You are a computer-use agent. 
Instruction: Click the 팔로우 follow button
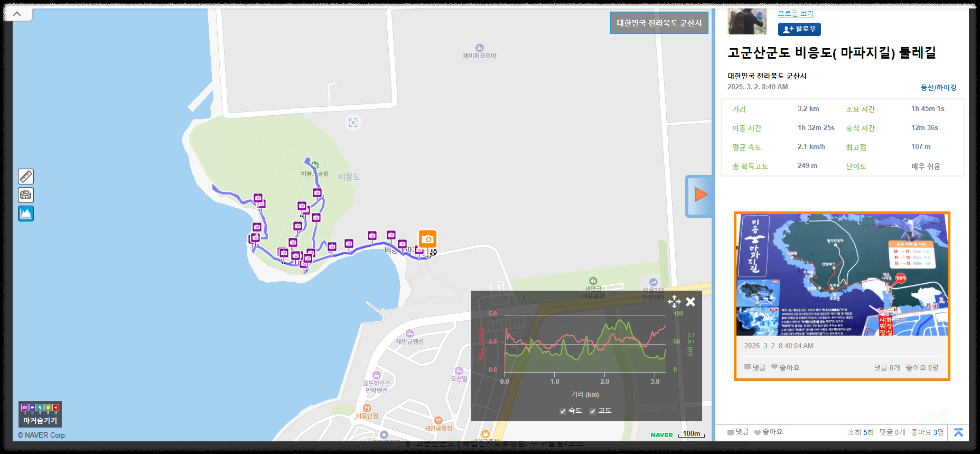[799, 29]
